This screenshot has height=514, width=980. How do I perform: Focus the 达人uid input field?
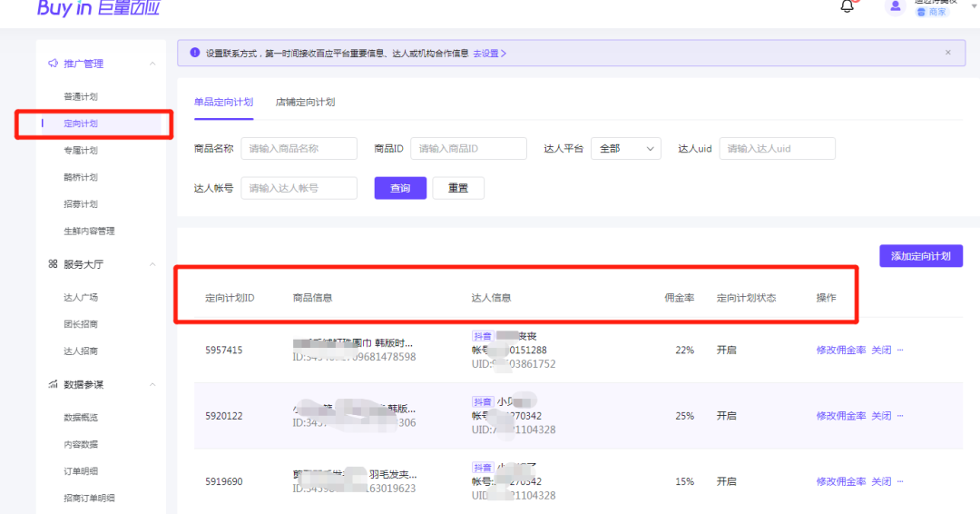coord(777,149)
